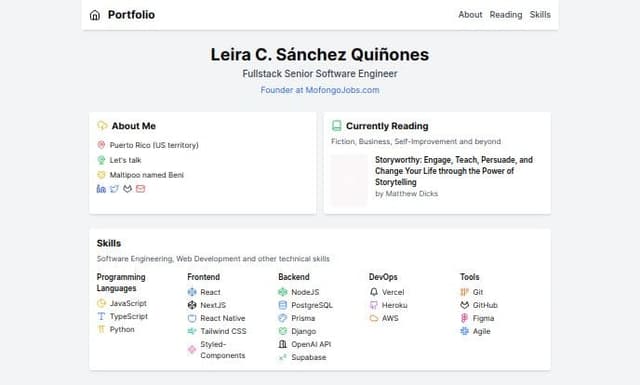This screenshot has width=640, height=385.
Task: Click the React icon under Frontend
Action: tap(192, 292)
